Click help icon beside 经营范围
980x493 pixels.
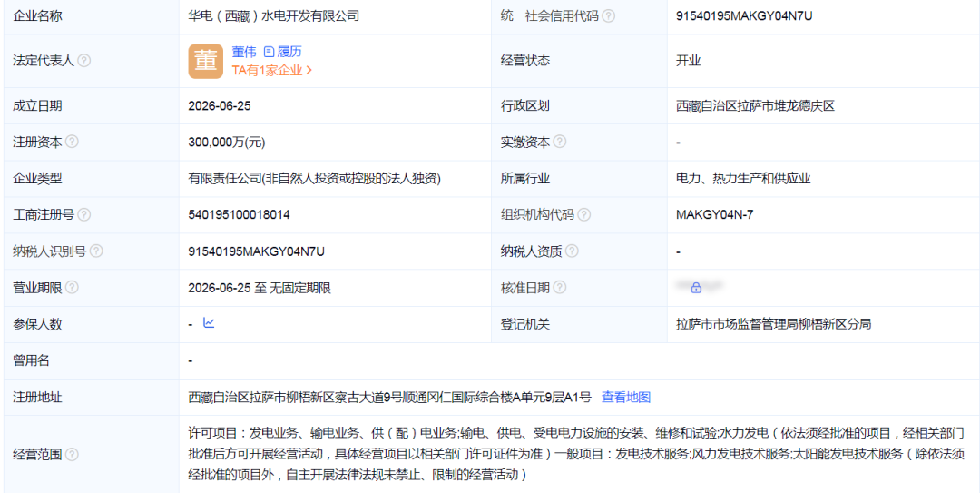coord(72,455)
